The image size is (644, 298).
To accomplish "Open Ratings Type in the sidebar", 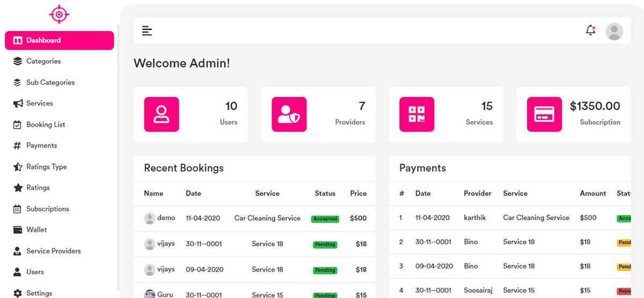I will coord(47,167).
